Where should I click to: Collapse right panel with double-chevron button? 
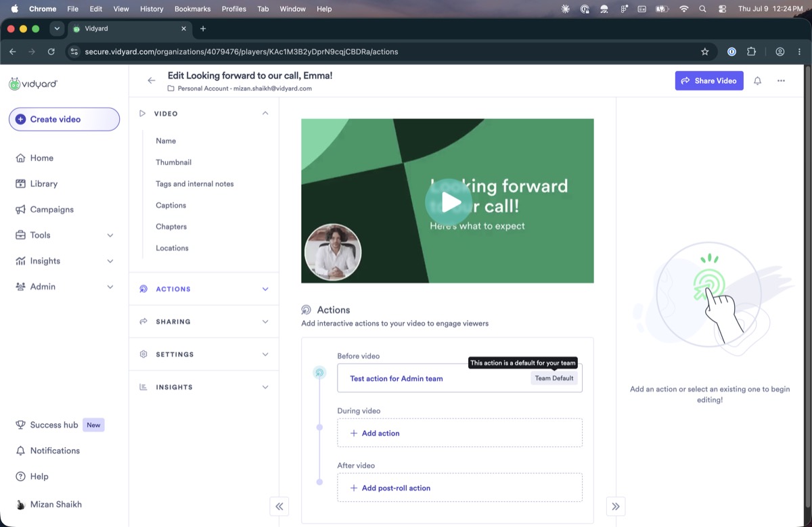point(615,506)
